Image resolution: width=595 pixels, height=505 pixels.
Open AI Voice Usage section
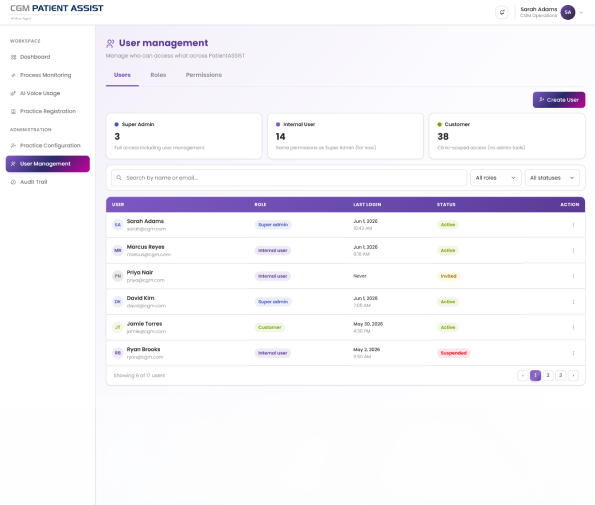click(47, 93)
